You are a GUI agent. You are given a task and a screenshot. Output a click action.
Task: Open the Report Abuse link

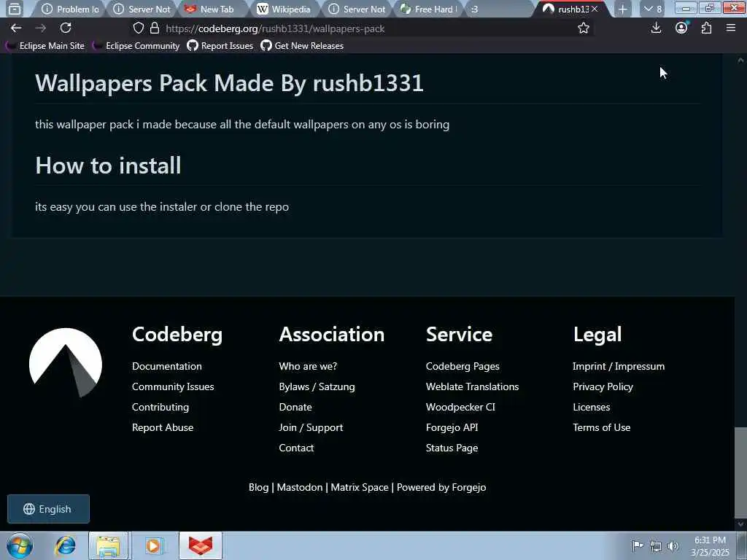click(163, 427)
